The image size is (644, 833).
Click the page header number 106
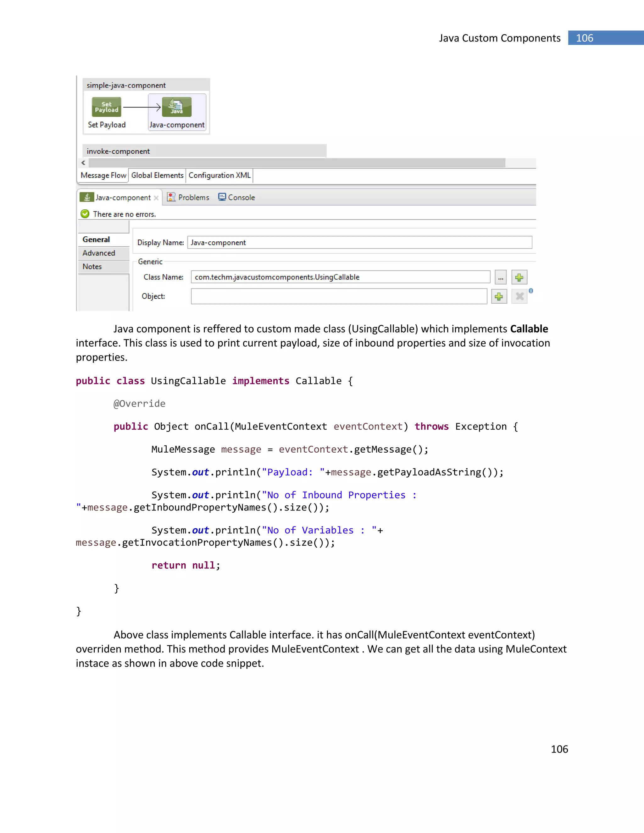click(585, 38)
